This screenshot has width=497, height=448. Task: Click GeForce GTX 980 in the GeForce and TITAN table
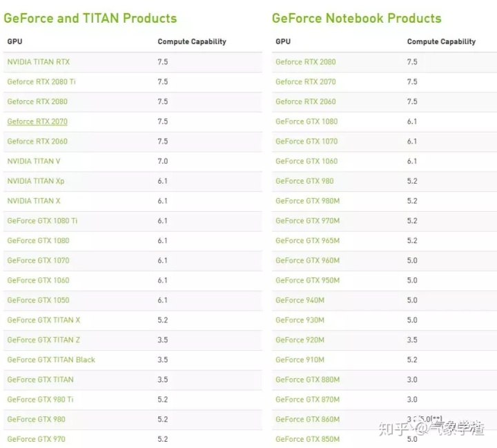click(36, 420)
